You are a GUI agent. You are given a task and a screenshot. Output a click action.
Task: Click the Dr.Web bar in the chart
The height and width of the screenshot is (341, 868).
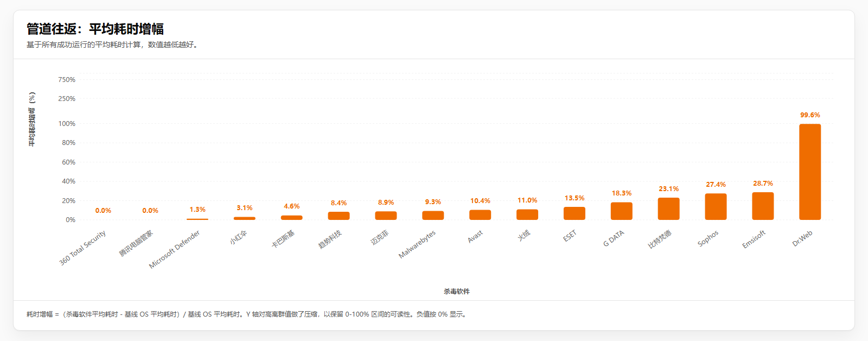(809, 172)
